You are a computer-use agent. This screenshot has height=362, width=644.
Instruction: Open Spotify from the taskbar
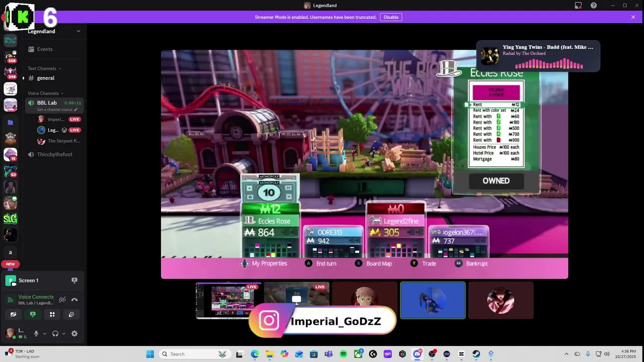coord(344,354)
